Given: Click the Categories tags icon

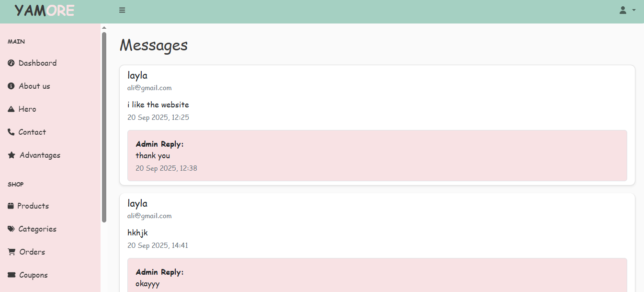Looking at the screenshot, I should 11,229.
